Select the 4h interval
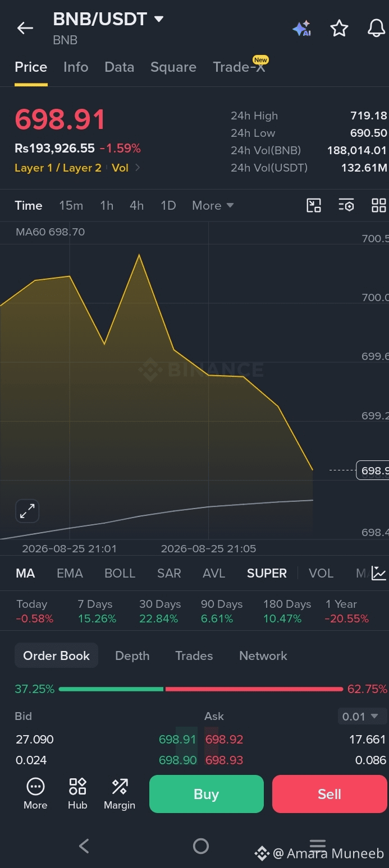389x868 pixels. click(x=137, y=205)
